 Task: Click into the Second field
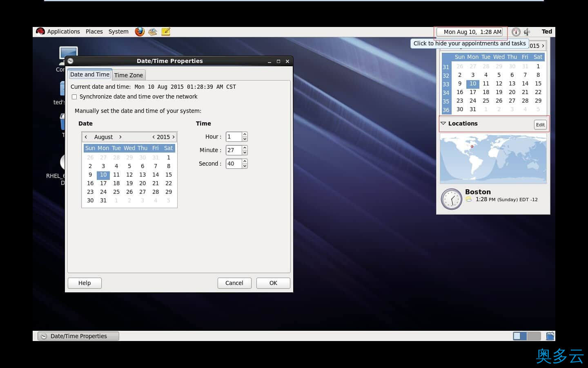[x=234, y=164]
